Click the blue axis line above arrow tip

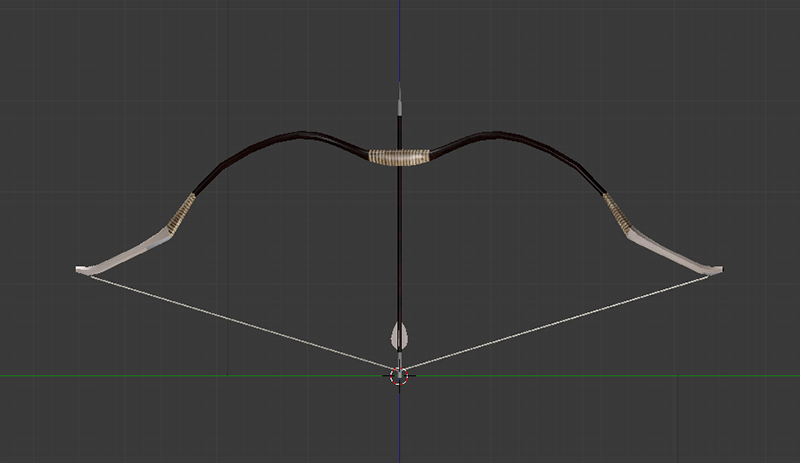[399, 41]
